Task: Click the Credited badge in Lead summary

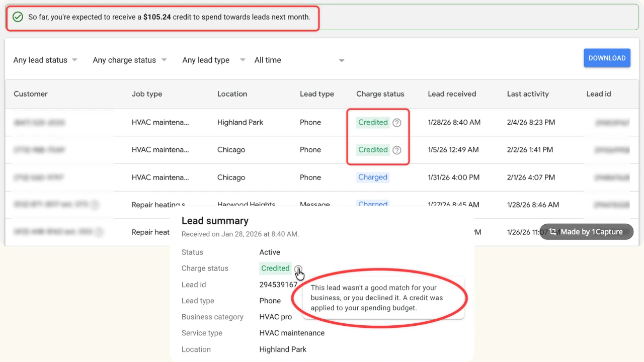Action: tap(275, 268)
